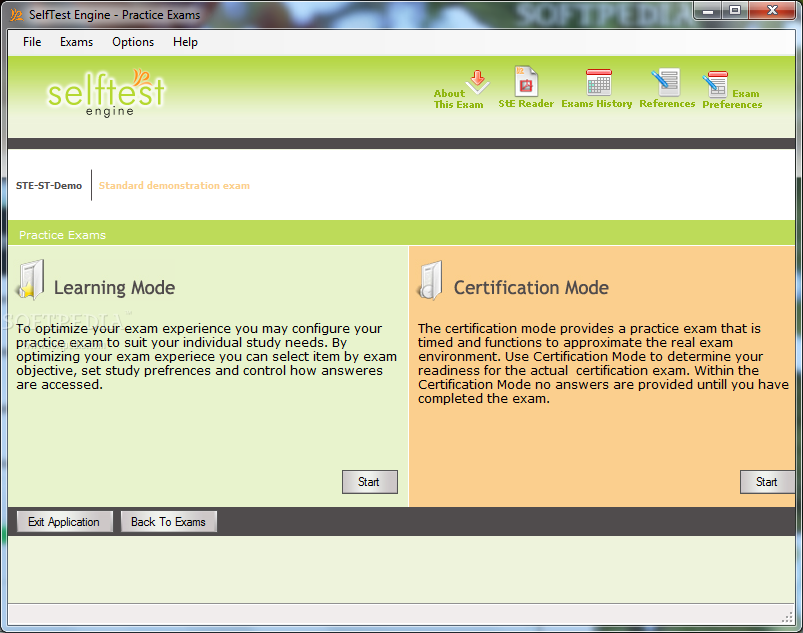Click the Learning Mode heading

click(114, 288)
